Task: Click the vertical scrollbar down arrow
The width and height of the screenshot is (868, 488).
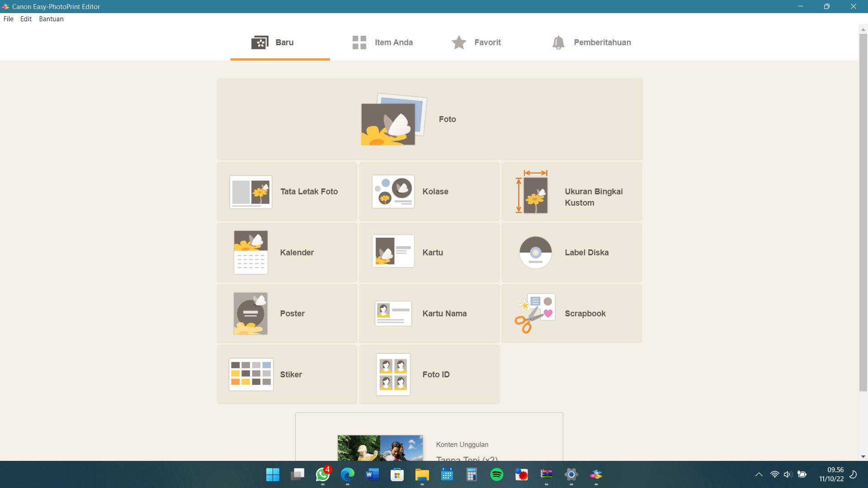Action: [863, 456]
